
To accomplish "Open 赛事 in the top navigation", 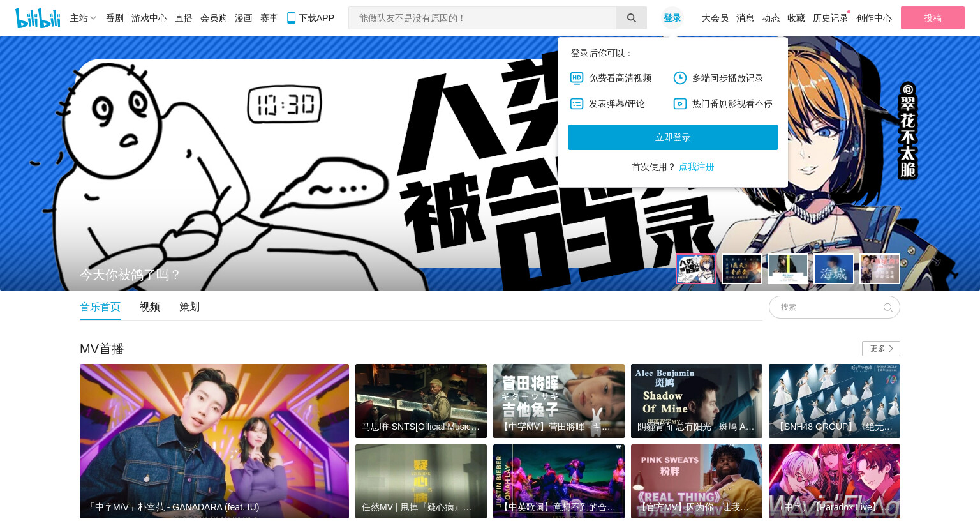I will coord(269,18).
